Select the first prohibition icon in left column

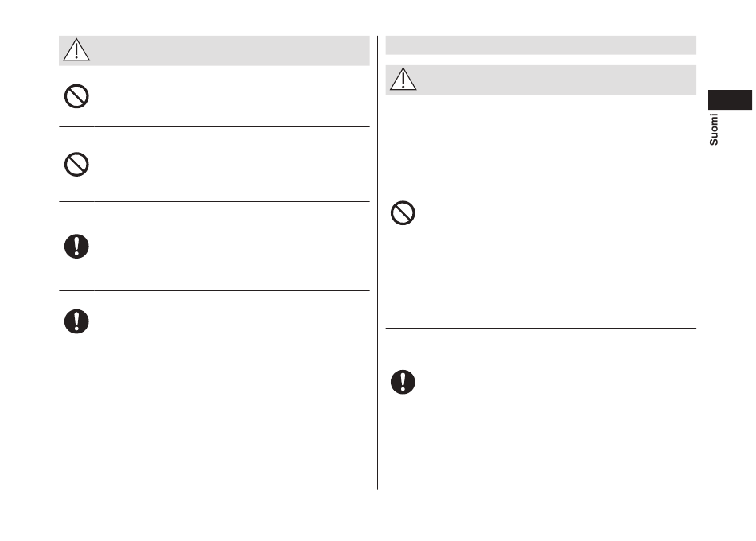(x=76, y=96)
